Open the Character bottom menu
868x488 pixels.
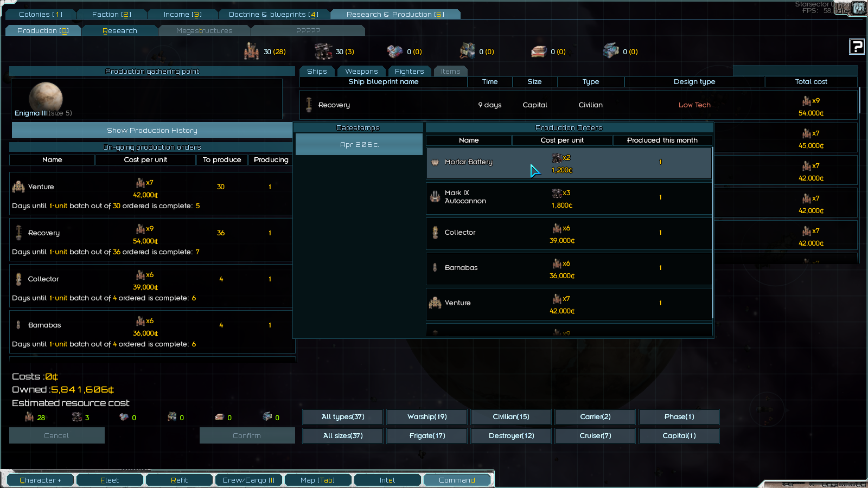pos(40,480)
